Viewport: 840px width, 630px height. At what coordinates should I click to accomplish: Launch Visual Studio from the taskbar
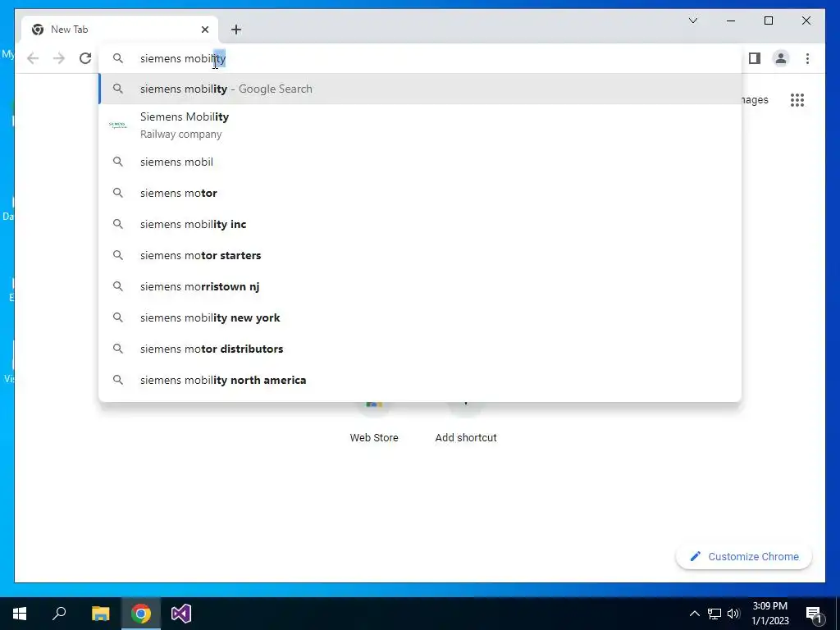(181, 614)
